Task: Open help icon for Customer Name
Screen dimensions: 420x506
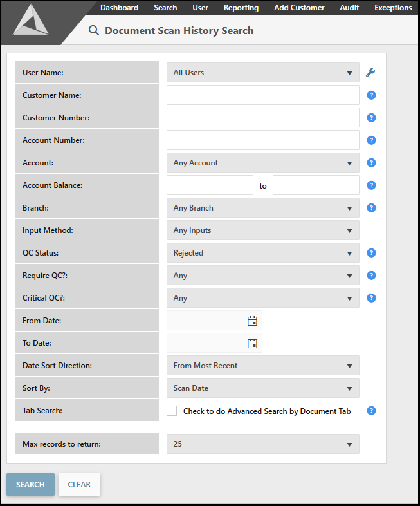Action: click(371, 95)
